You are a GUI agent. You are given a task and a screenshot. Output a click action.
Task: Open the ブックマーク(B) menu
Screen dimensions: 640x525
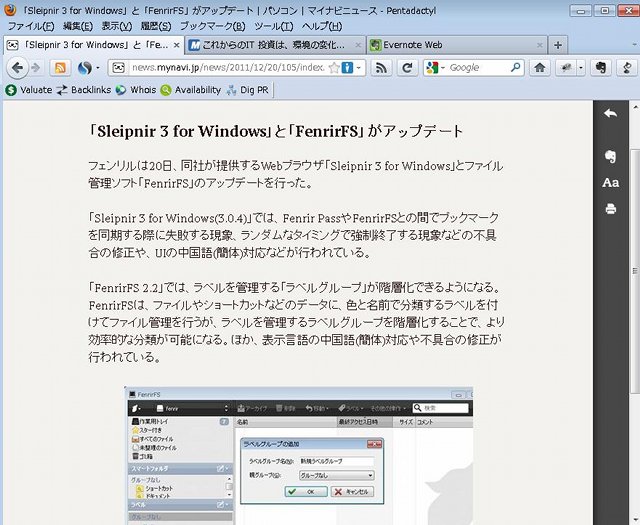point(213,27)
